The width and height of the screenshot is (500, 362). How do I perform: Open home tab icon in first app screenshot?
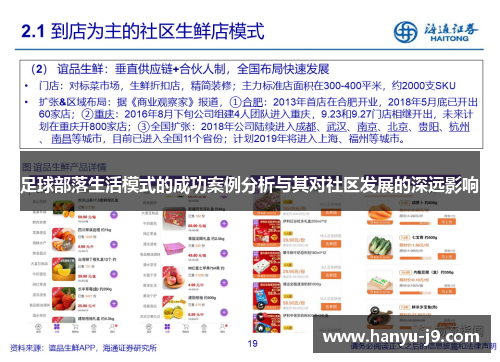point(38,328)
